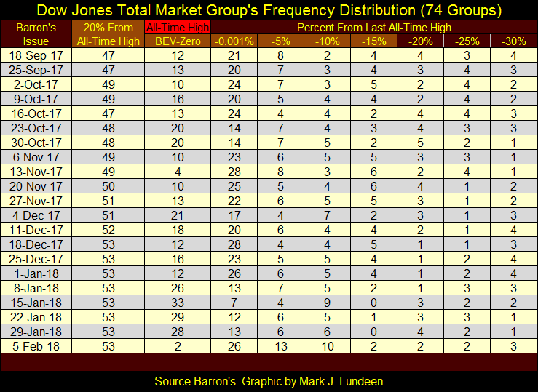Select the -30% column header

(x=513, y=41)
